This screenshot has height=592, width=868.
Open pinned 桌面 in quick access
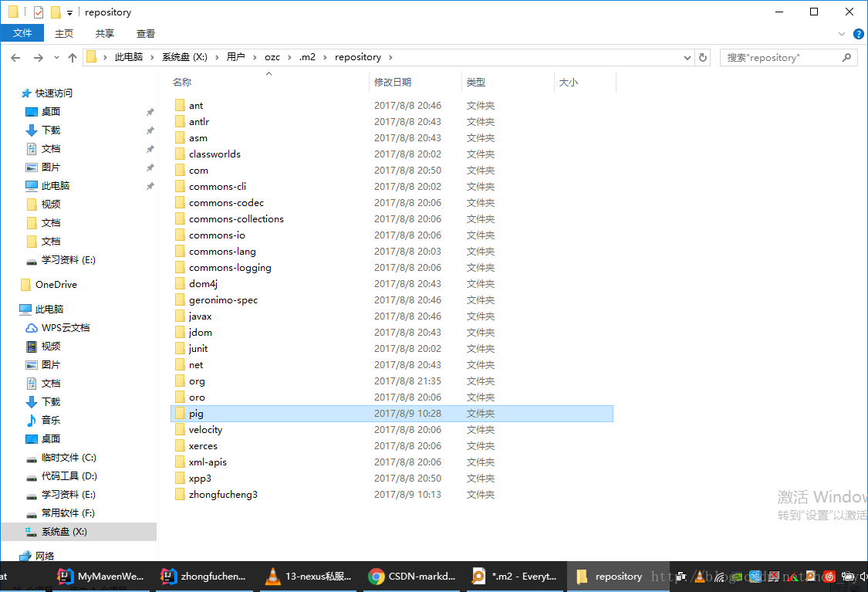tap(50, 111)
